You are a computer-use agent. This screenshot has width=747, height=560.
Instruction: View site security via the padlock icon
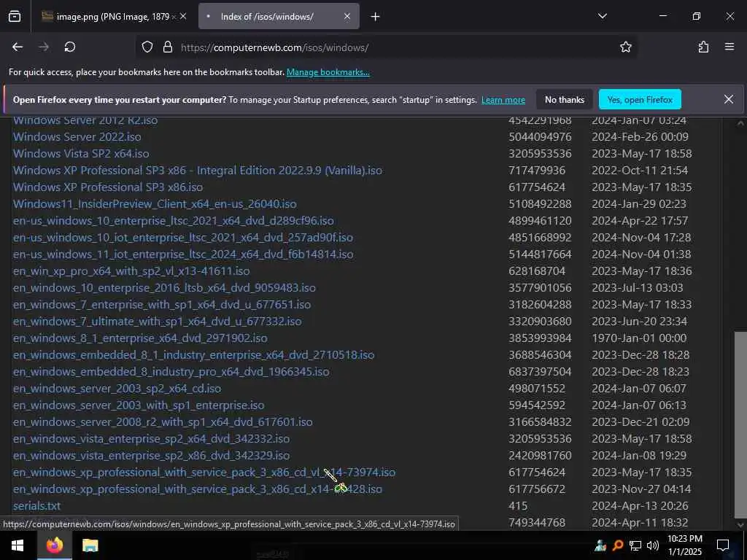pyautogui.click(x=167, y=47)
